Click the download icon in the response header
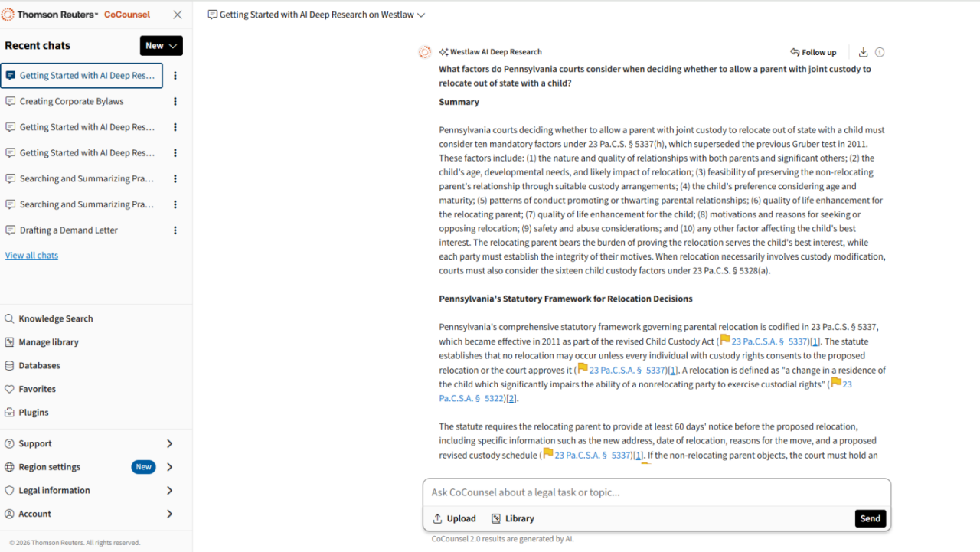The image size is (980, 552). tap(863, 52)
